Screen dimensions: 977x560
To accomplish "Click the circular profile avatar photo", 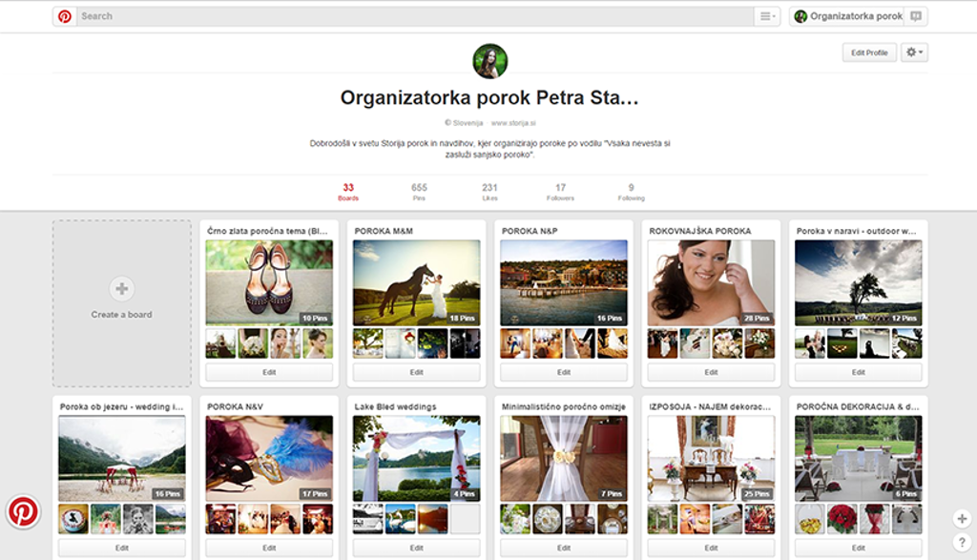I will tap(489, 61).
